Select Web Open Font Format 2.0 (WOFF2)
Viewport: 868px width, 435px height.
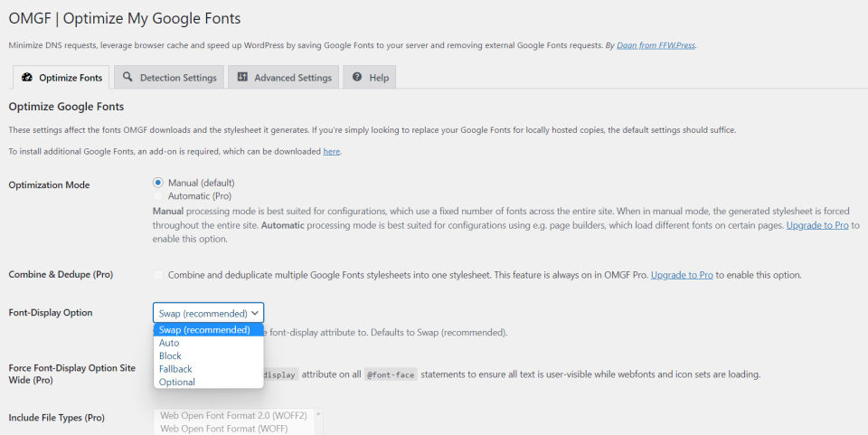pos(233,415)
